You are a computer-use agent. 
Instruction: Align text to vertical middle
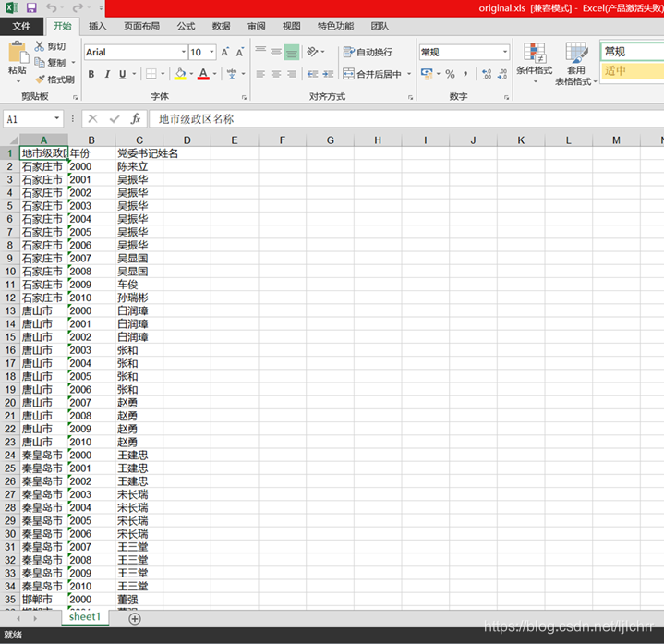pyautogui.click(x=276, y=52)
